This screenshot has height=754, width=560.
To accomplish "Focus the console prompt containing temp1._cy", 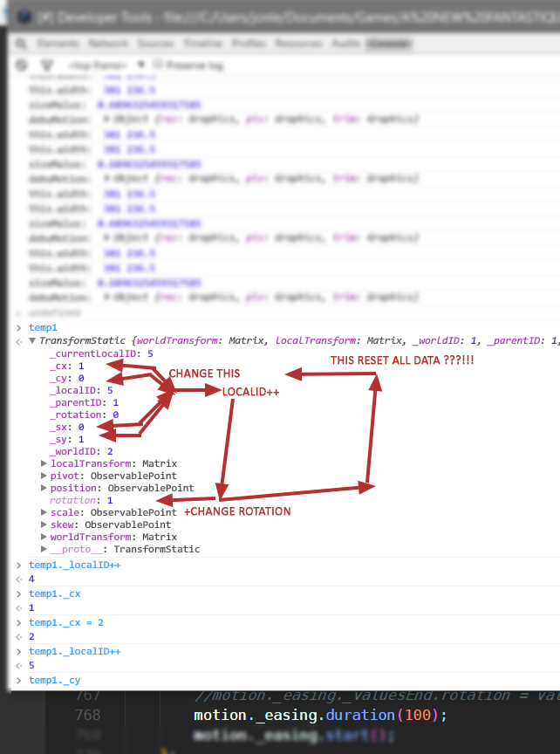I will pos(55,681).
